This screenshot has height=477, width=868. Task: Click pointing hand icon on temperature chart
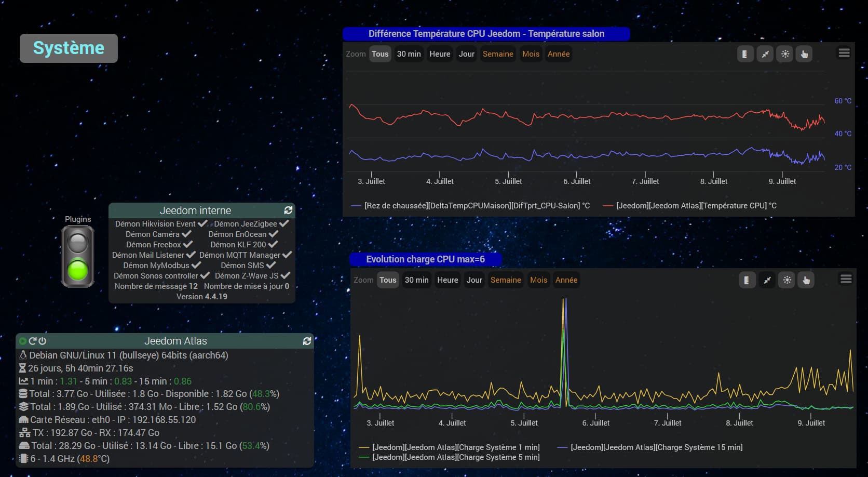pyautogui.click(x=805, y=54)
